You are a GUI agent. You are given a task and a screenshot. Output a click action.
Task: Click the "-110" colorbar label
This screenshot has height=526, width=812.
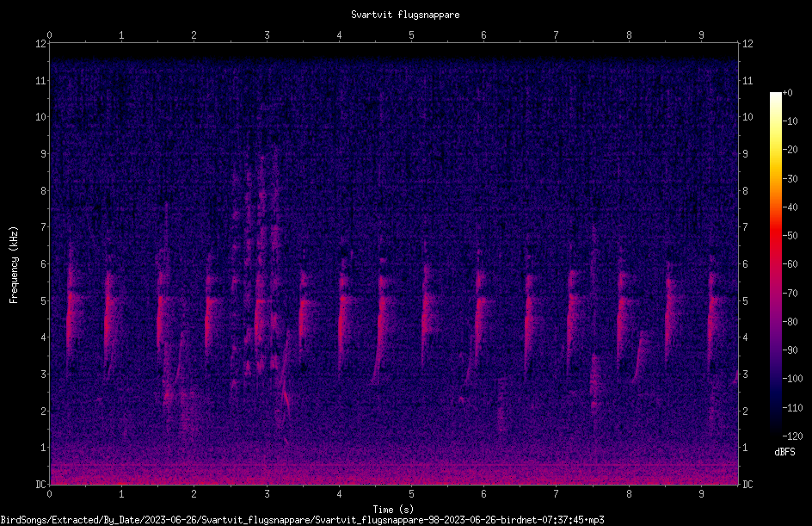[792, 408]
